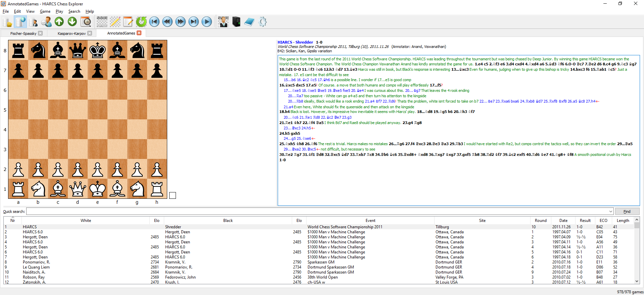644x295 pixels.
Task: Open a database with the folder database icon
Action: pos(7,22)
